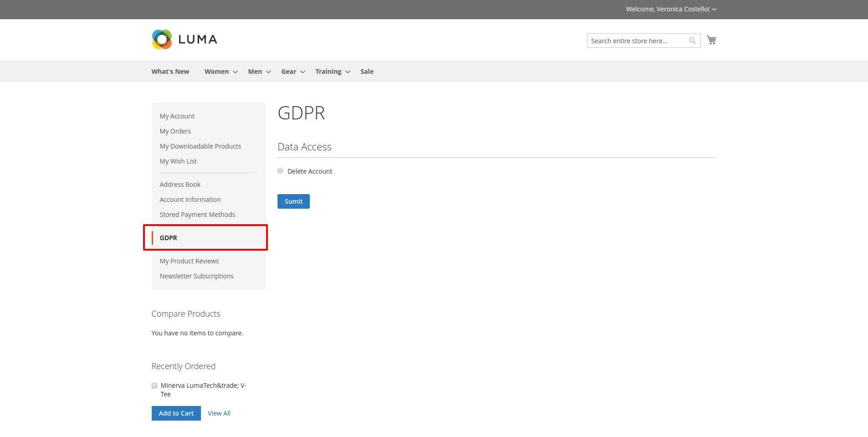868x437 pixels.
Task: Open My Wish List link
Action: point(178,161)
